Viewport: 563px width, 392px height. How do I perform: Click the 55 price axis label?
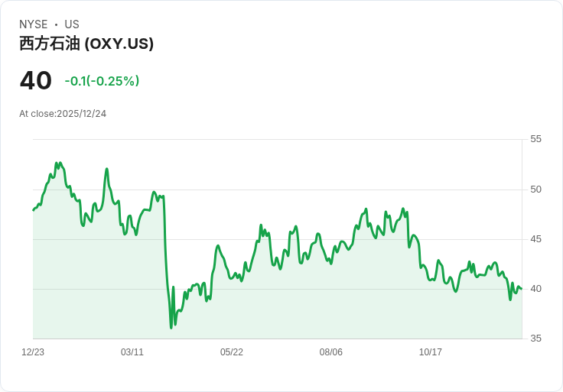tap(535, 139)
